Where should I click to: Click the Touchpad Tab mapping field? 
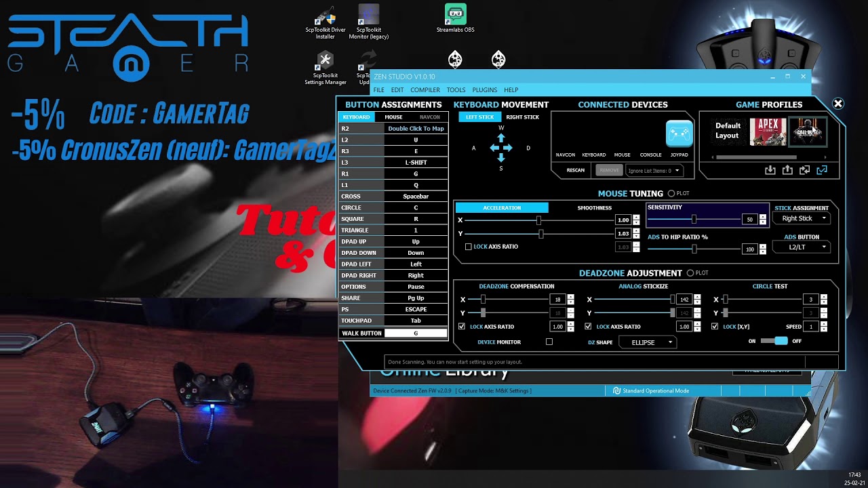tap(416, 321)
